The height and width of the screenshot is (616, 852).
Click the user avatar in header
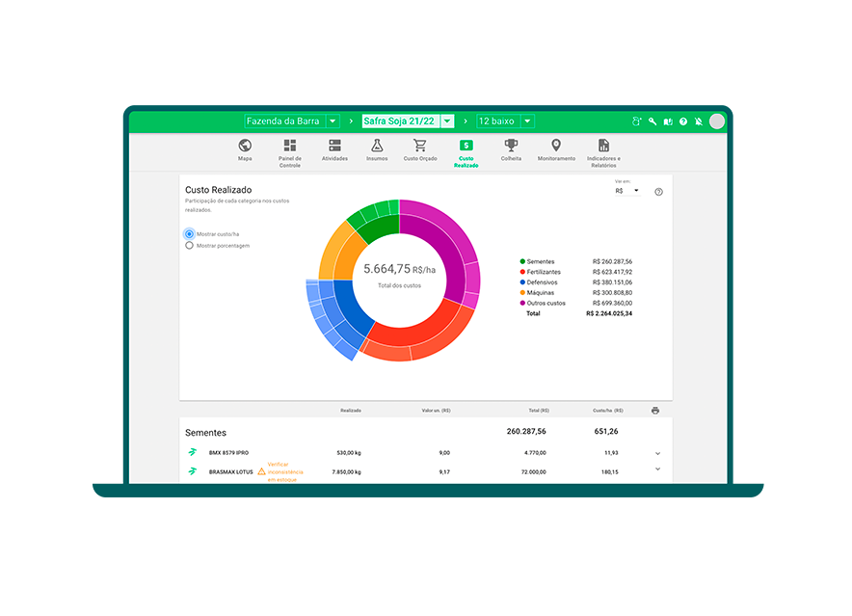(716, 121)
